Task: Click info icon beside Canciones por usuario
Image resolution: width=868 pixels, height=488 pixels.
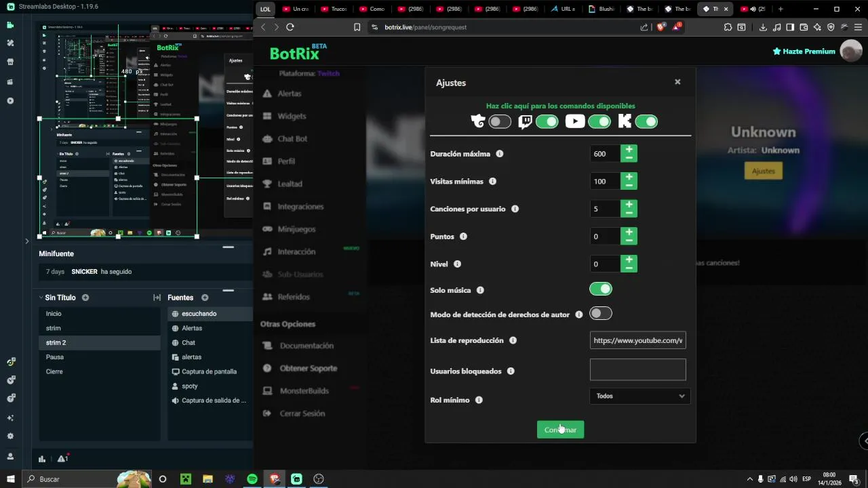Action: pyautogui.click(x=515, y=209)
